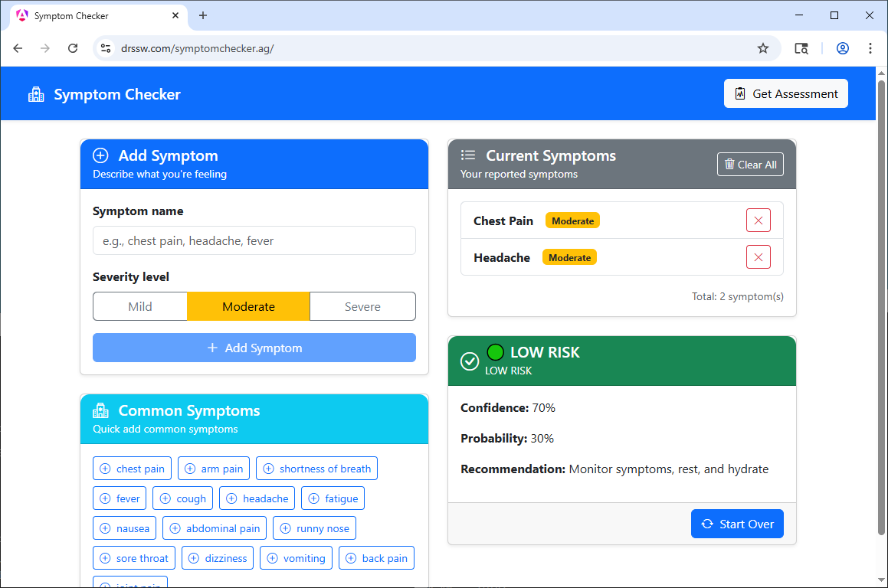Reload the page using the refresh icon
This screenshot has width=888, height=588.
pos(73,48)
